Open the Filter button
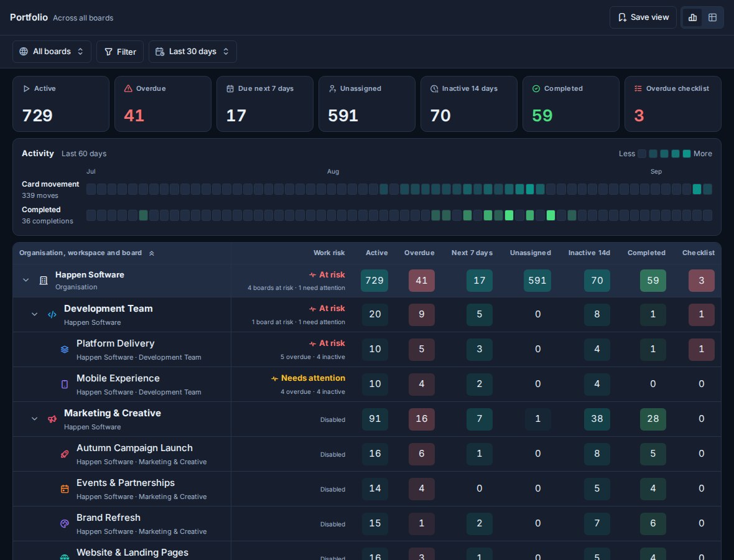This screenshot has height=560, width=734. pyautogui.click(x=120, y=52)
